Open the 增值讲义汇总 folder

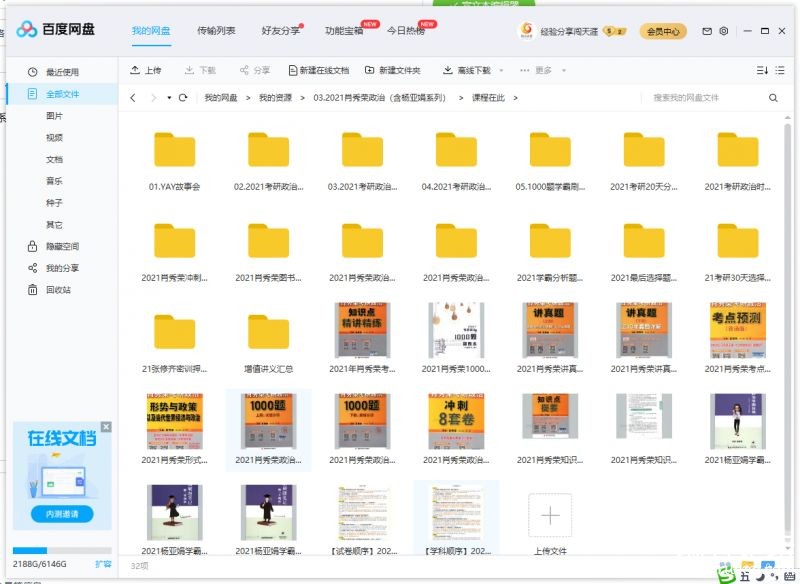tap(268, 332)
